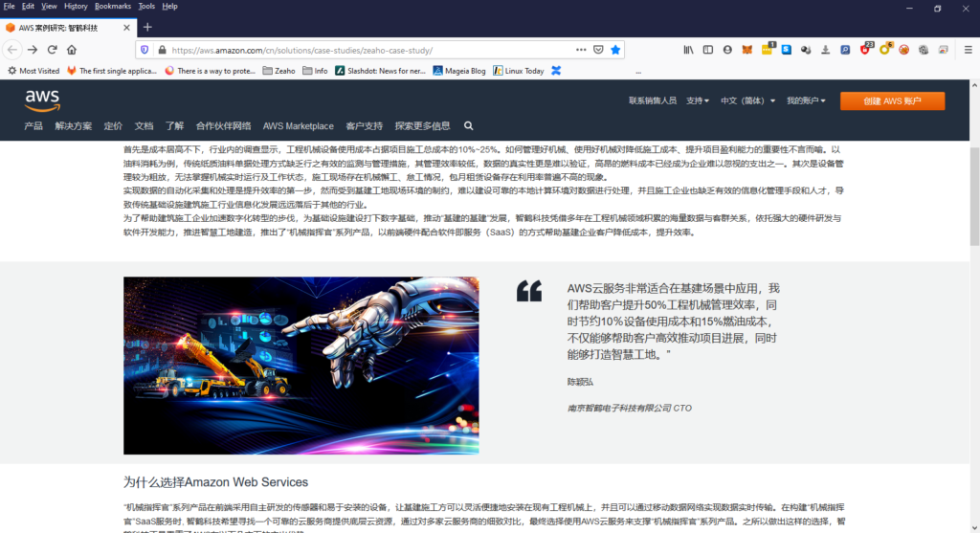Click the AWS logo

click(42, 100)
